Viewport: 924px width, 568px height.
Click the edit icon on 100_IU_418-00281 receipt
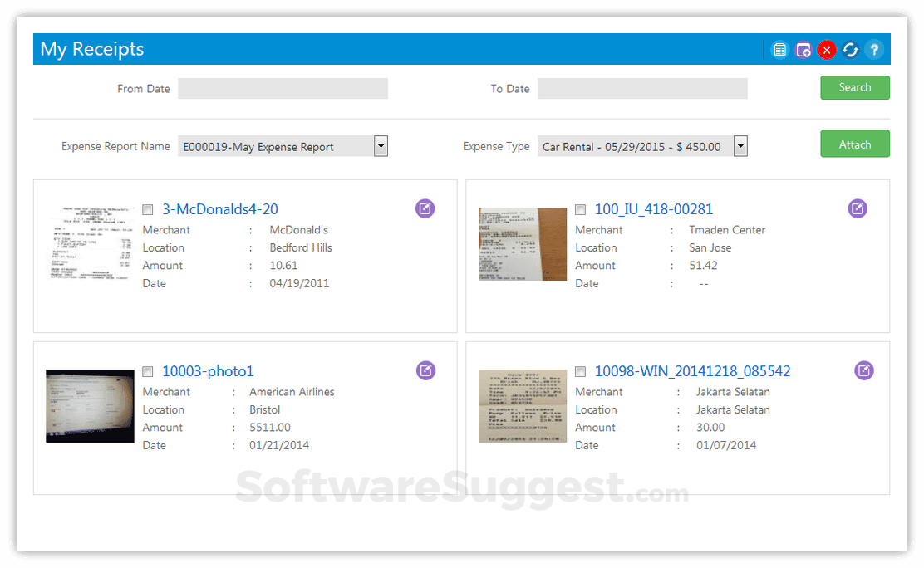(858, 208)
